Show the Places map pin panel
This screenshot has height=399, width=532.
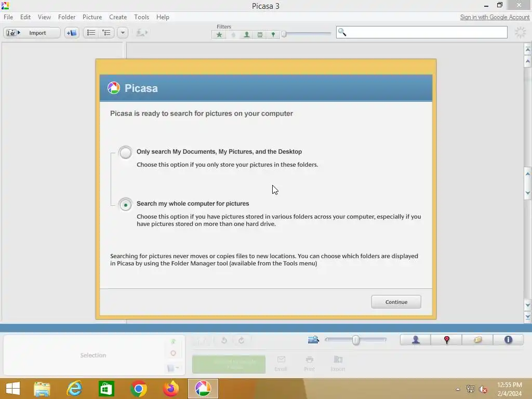point(446,340)
